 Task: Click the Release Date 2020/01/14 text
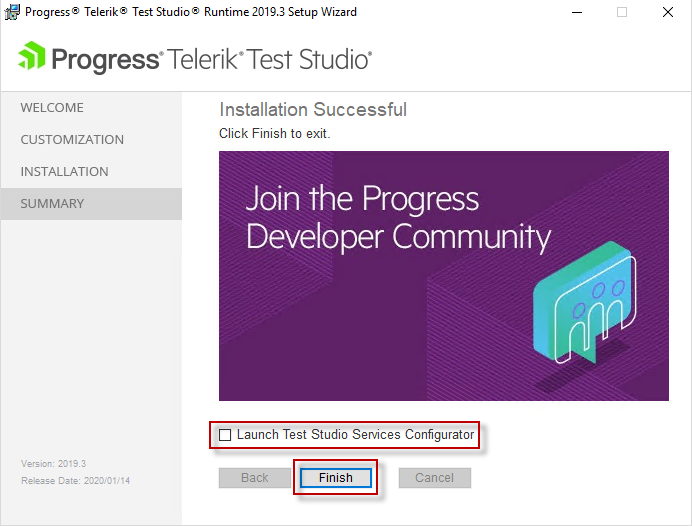pyautogui.click(x=75, y=481)
